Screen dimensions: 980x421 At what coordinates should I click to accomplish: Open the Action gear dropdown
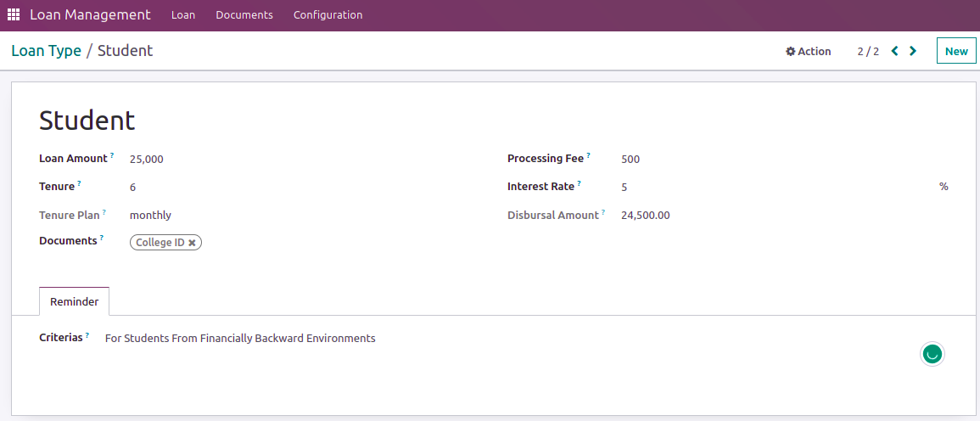tap(808, 51)
